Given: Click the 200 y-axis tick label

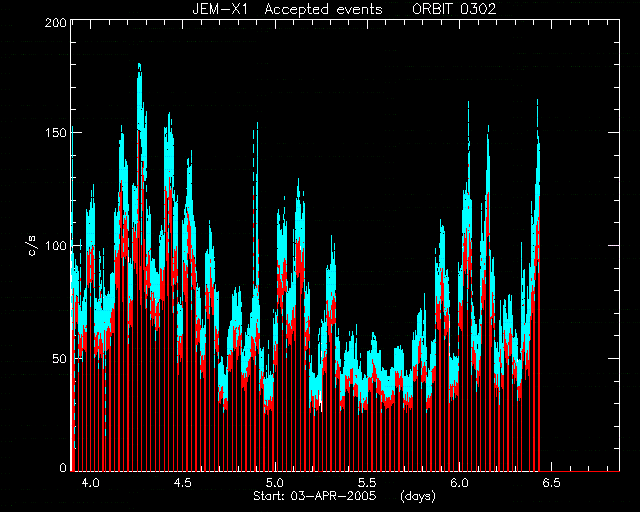Looking at the screenshot, I should click(56, 23).
